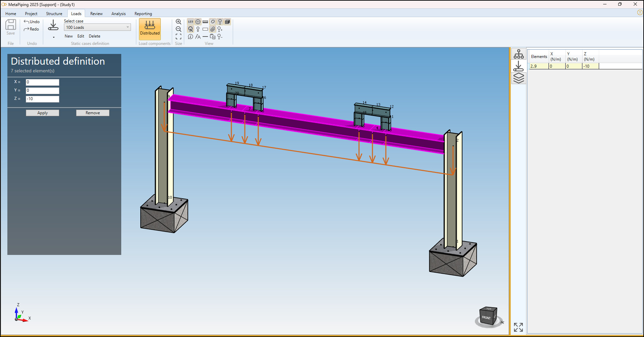Click the FRONT face of view cube
Viewport: 644px width, 337px height.
[x=486, y=317]
